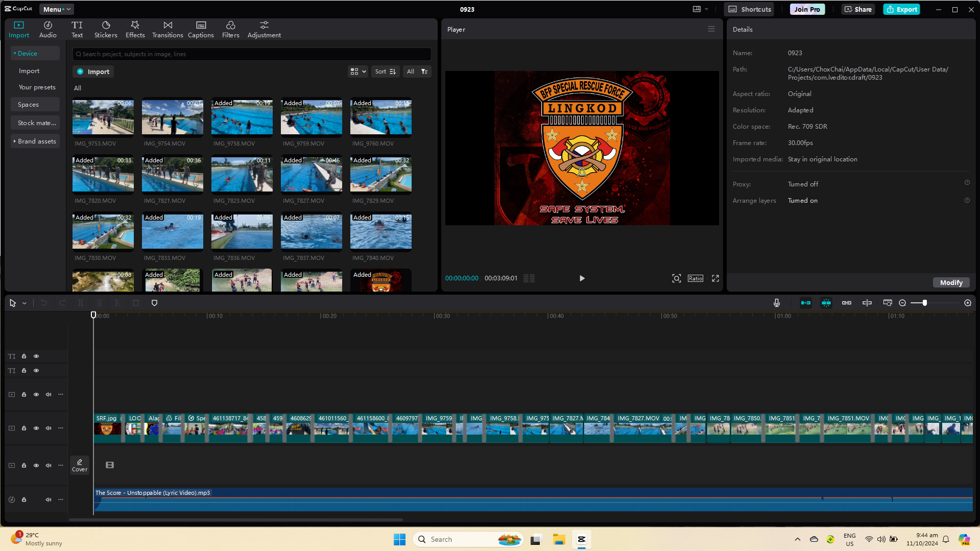
Task: Switch to the Captions tab
Action: 201,29
